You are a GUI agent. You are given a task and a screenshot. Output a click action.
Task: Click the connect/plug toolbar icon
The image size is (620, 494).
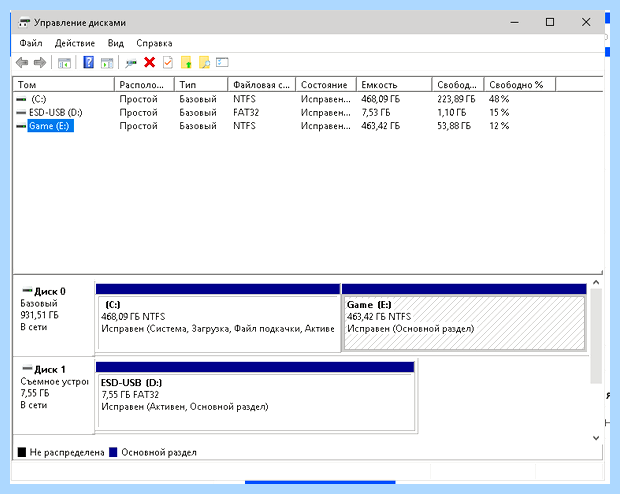tap(130, 62)
